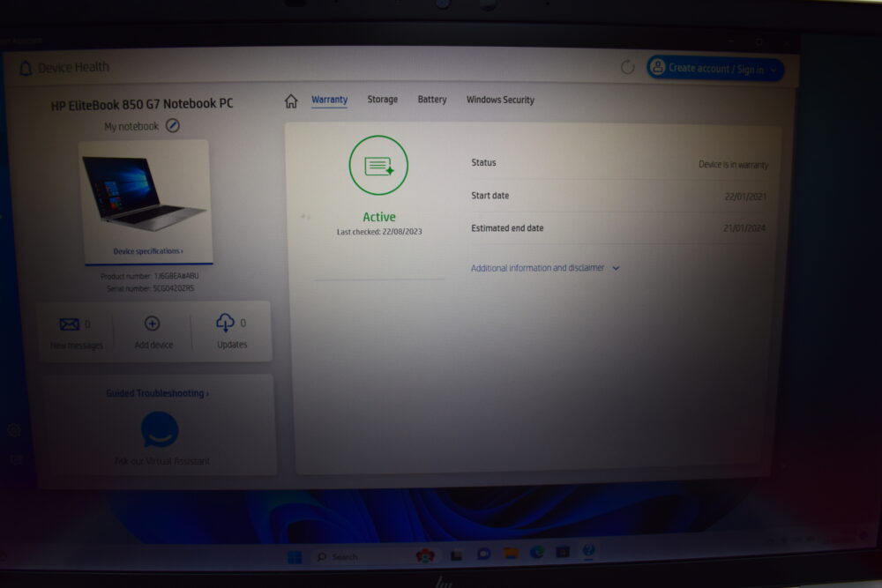Click HP Support Assistant question mark taskbar icon
Image resolution: width=882 pixels, height=588 pixels.
point(588,550)
